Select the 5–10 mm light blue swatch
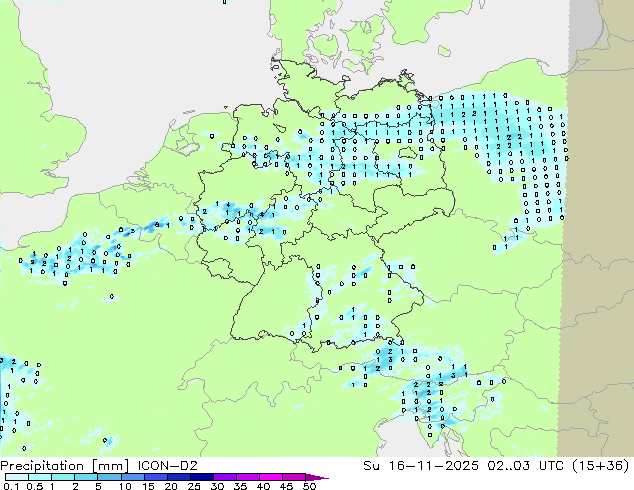This screenshot has width=634, height=490. click(109, 477)
